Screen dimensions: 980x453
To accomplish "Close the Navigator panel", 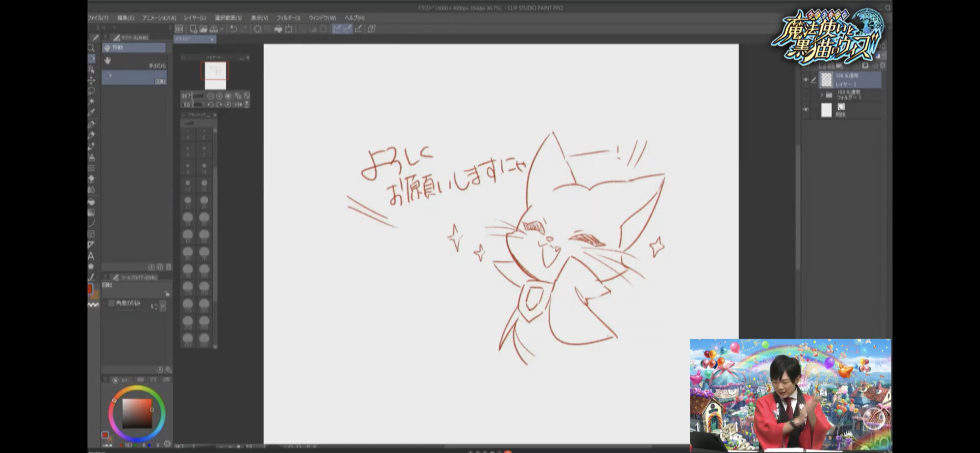I will click(x=247, y=57).
